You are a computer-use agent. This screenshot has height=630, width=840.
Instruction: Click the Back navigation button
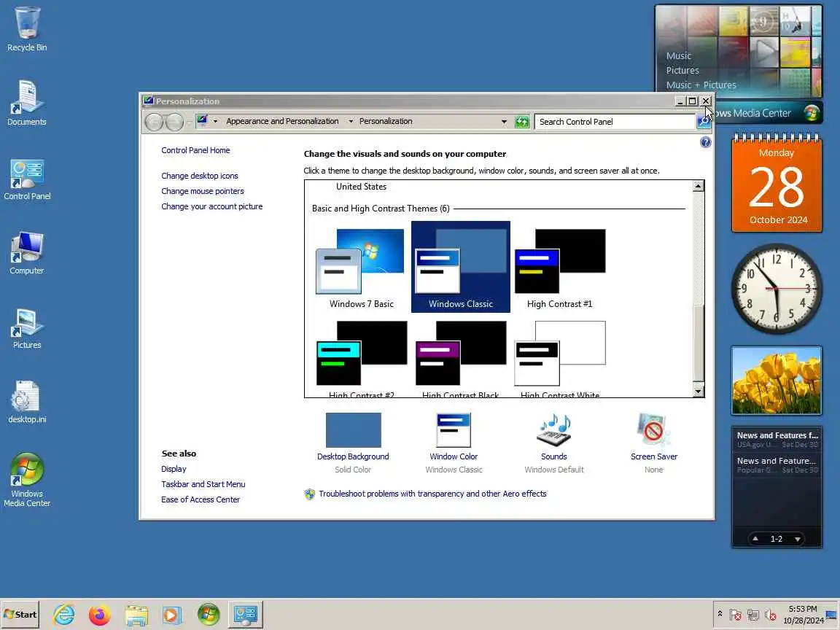[155, 122]
